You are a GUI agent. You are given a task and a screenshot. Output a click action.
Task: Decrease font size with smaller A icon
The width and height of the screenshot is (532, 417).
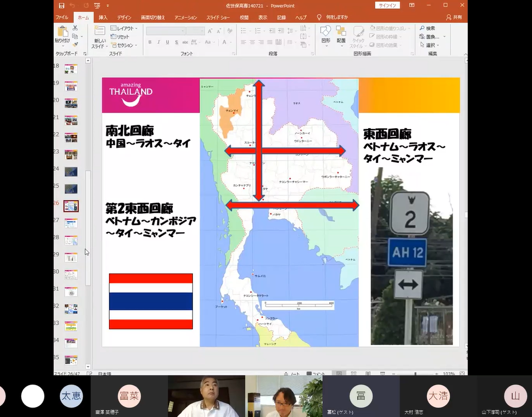[x=219, y=31]
